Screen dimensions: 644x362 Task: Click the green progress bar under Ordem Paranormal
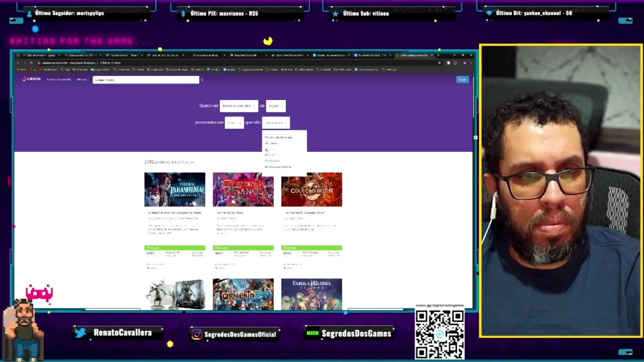pyautogui.click(x=175, y=248)
